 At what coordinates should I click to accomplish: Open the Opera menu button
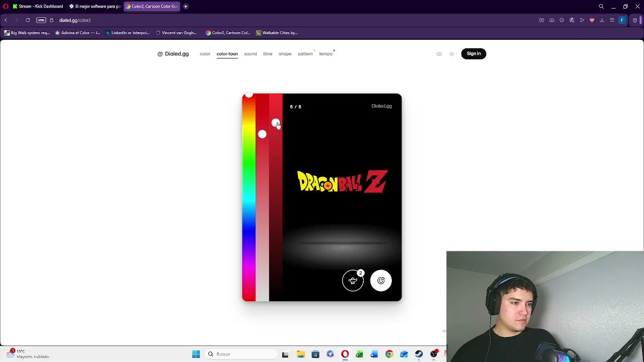point(6,7)
